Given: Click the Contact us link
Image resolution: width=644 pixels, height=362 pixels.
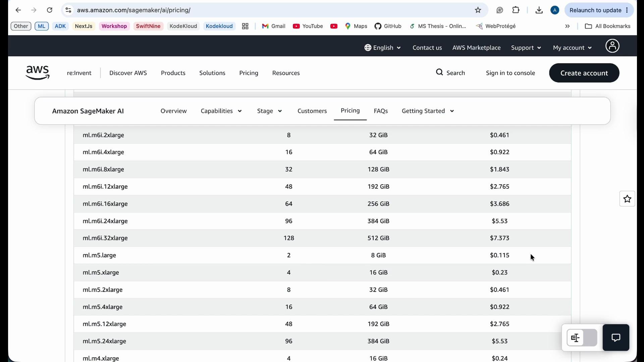Looking at the screenshot, I should click(x=427, y=48).
